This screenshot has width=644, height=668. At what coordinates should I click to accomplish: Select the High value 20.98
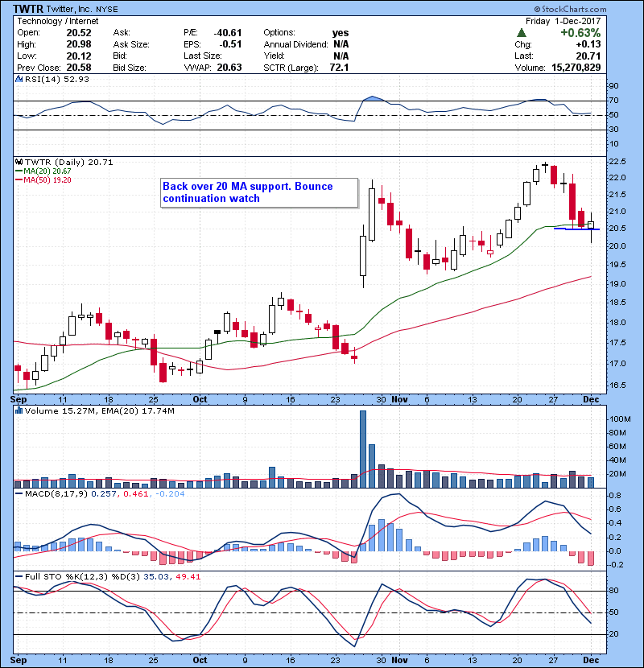point(79,44)
